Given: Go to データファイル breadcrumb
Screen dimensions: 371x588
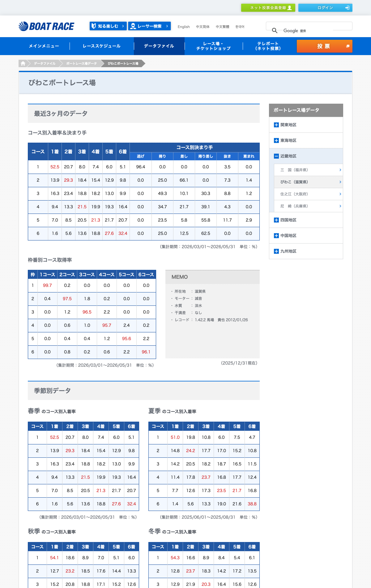Looking at the screenshot, I should tap(45, 63).
